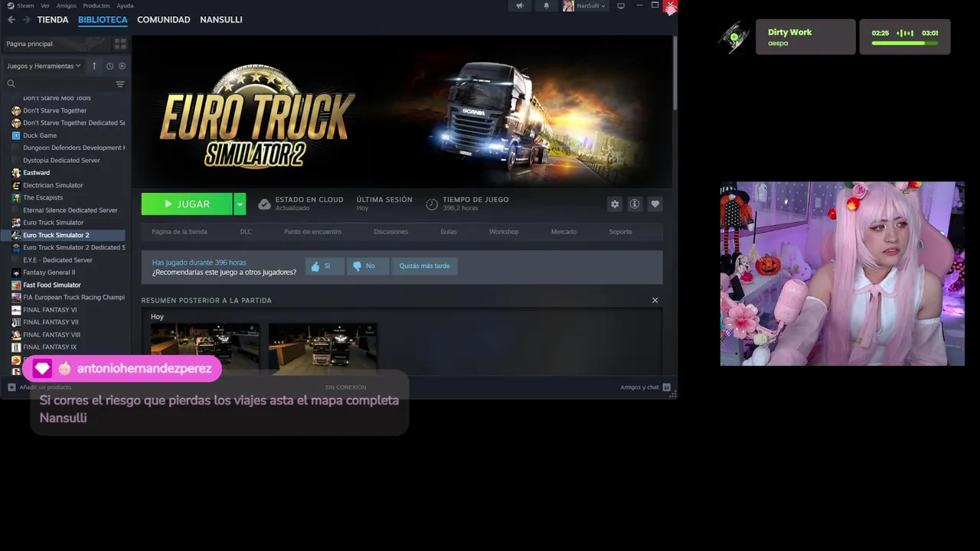Viewport: 980px width, 551px height.
Task: Open the Productos menu
Action: [x=96, y=5]
